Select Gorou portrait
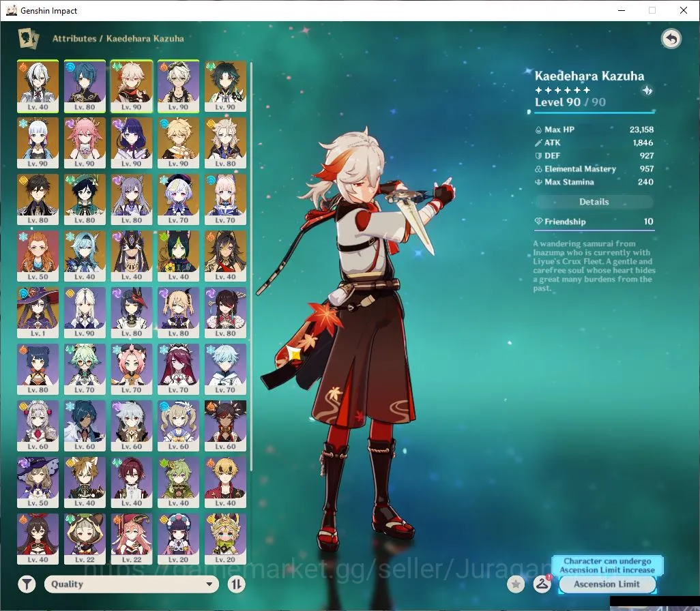This screenshot has width=700, height=611. (85, 483)
